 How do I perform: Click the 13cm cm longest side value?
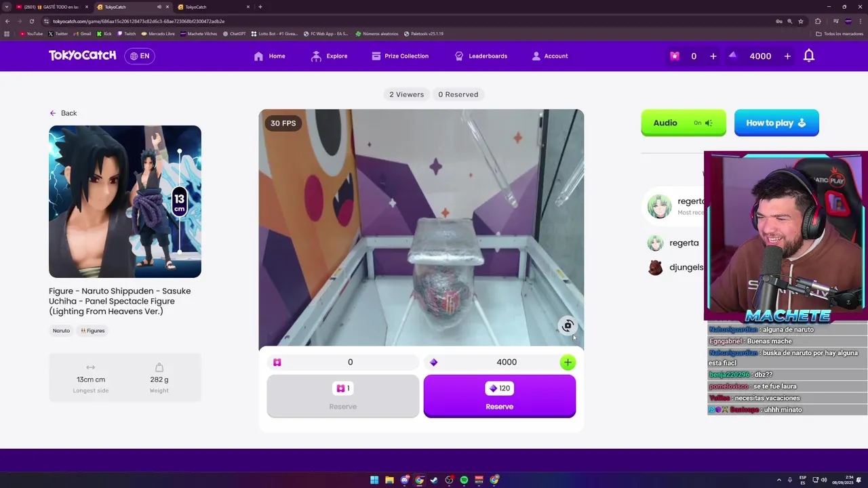coord(91,380)
